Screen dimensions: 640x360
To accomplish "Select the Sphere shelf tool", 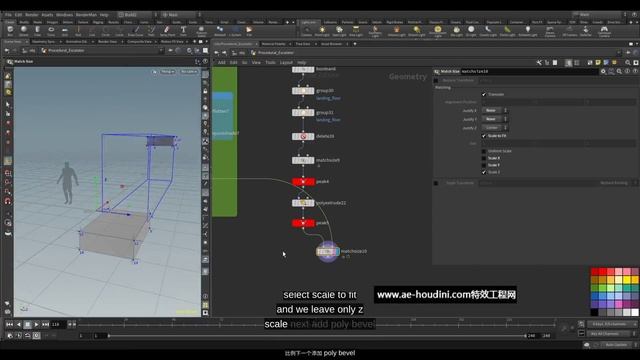I will pos(24,31).
